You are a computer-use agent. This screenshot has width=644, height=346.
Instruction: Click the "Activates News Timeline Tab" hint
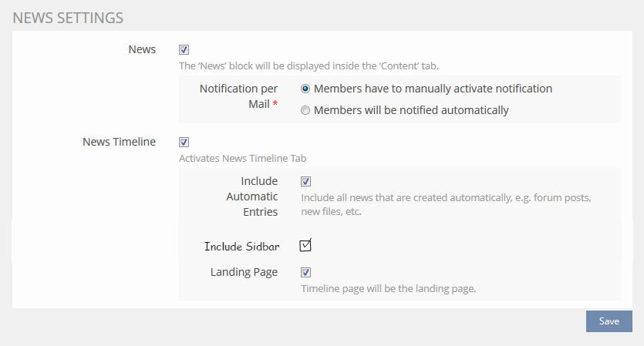[x=243, y=158]
